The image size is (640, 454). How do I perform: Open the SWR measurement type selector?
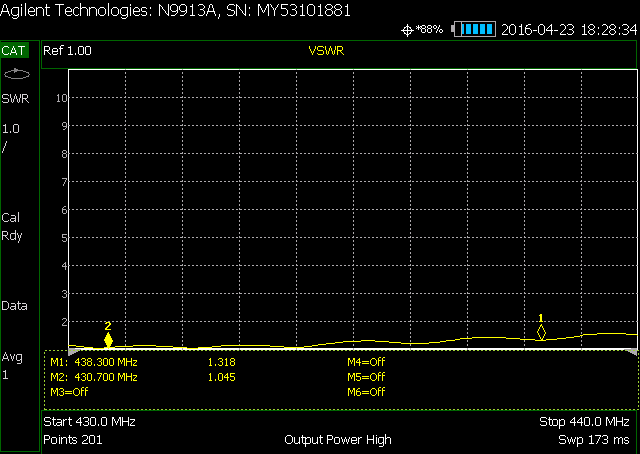click(x=15, y=98)
